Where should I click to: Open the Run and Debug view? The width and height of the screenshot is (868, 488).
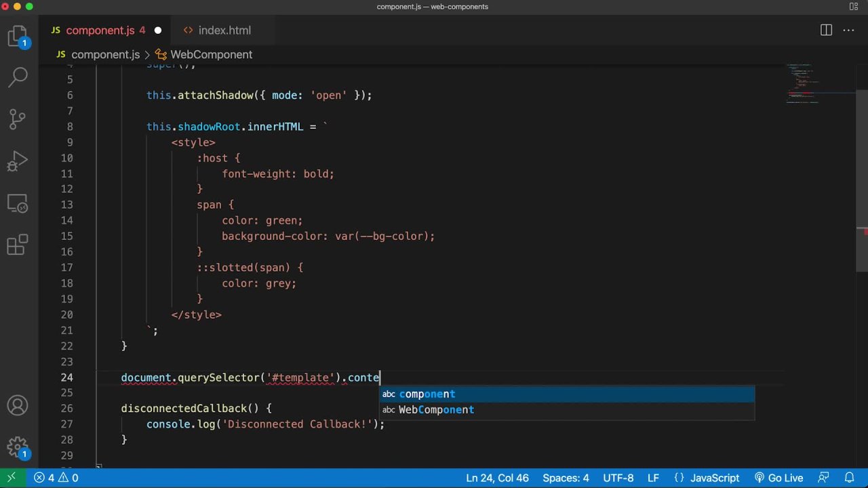18,161
